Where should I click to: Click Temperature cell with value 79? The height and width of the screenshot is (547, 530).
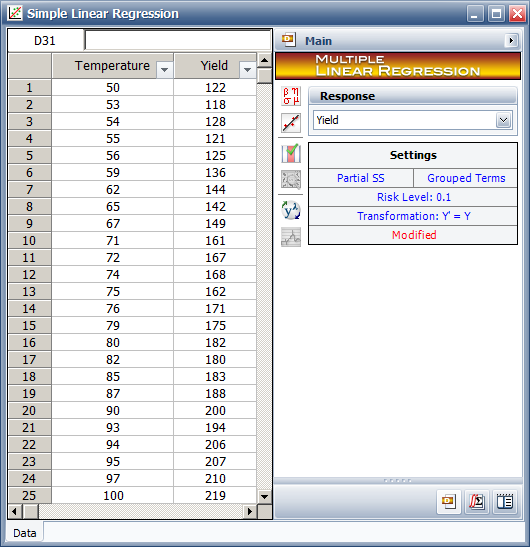[113, 326]
